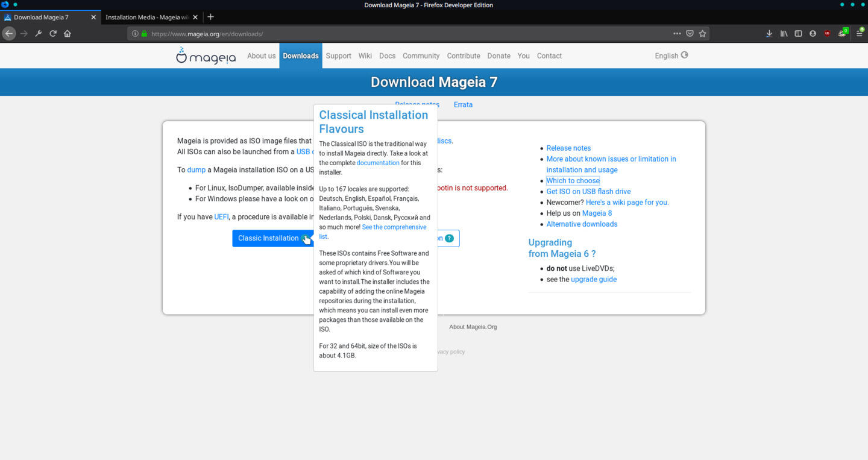Click Firefox Developer Edition title bar icon
This screenshot has width=868, height=460.
coord(5,4)
